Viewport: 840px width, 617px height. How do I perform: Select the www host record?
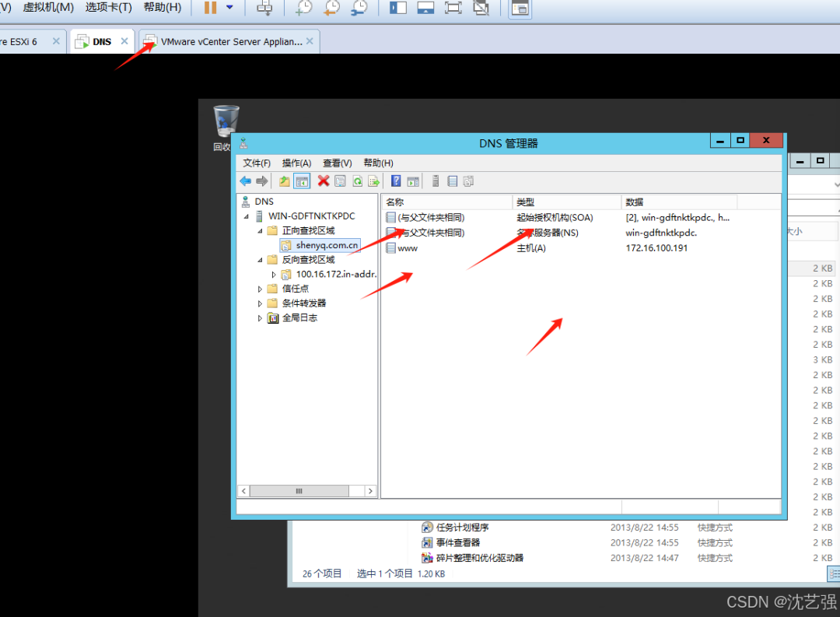[x=407, y=248]
